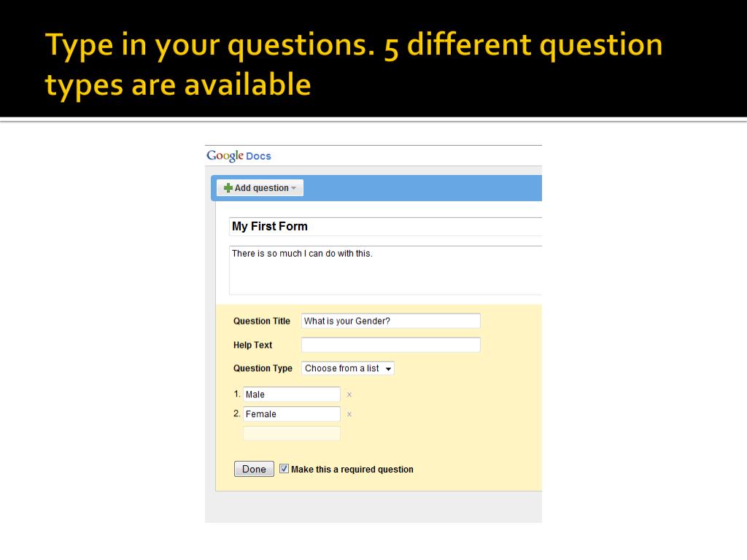Click the green plus Add question icon
Screen dimensions: 747x560
point(228,187)
